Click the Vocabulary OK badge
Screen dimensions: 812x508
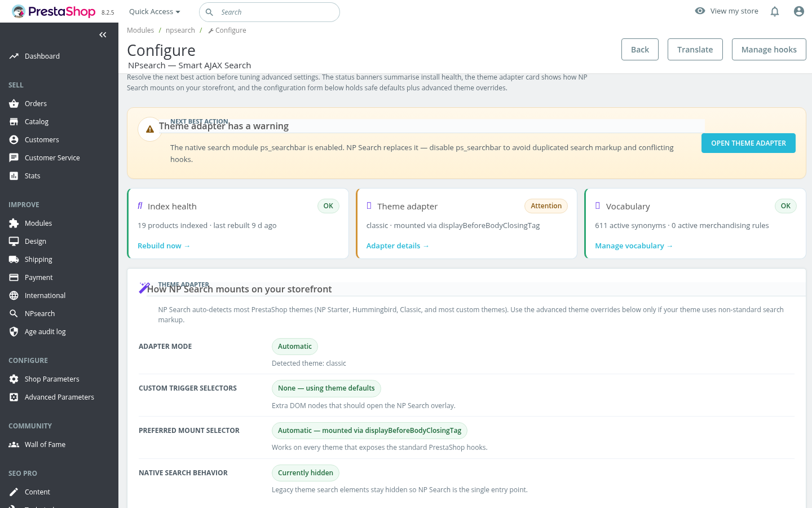785,206
